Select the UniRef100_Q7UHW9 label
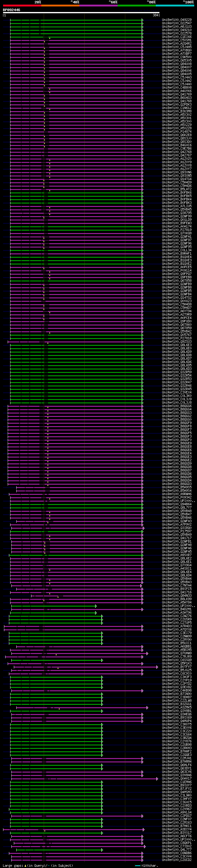Image resolution: width=197 pixels, height=868 pixels. tap(177, 653)
